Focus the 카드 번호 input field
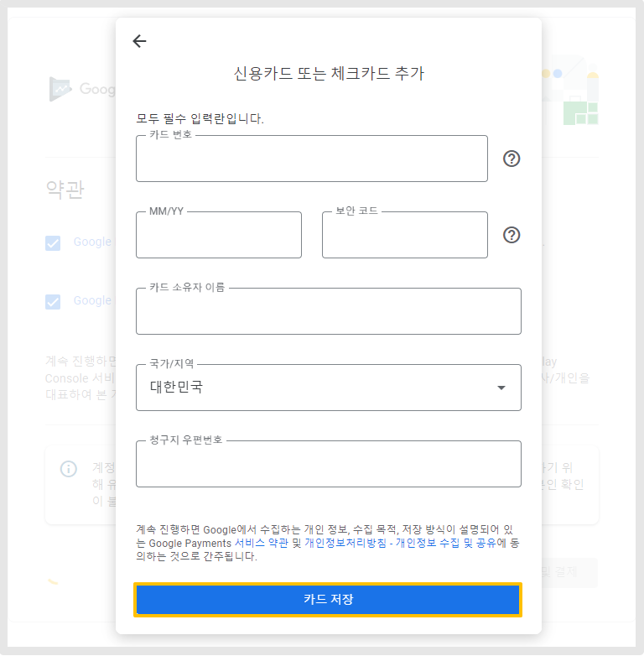 (311, 161)
